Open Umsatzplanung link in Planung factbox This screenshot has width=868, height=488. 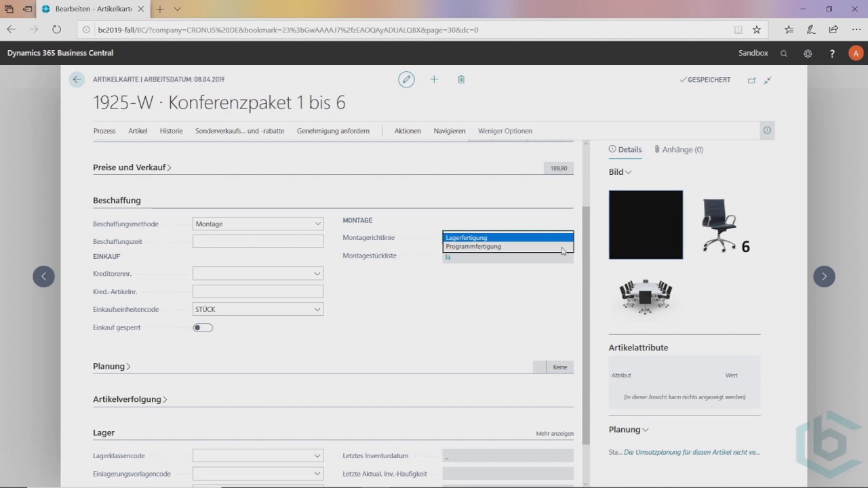click(692, 452)
